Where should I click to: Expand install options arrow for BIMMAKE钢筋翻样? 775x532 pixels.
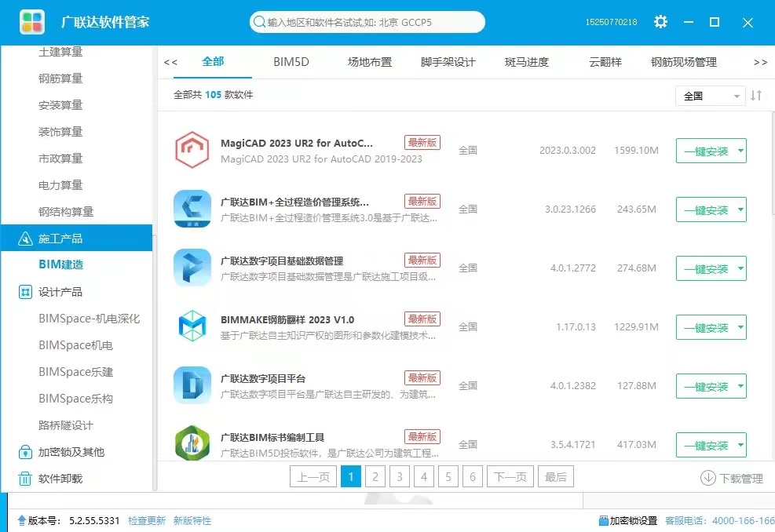tap(740, 327)
